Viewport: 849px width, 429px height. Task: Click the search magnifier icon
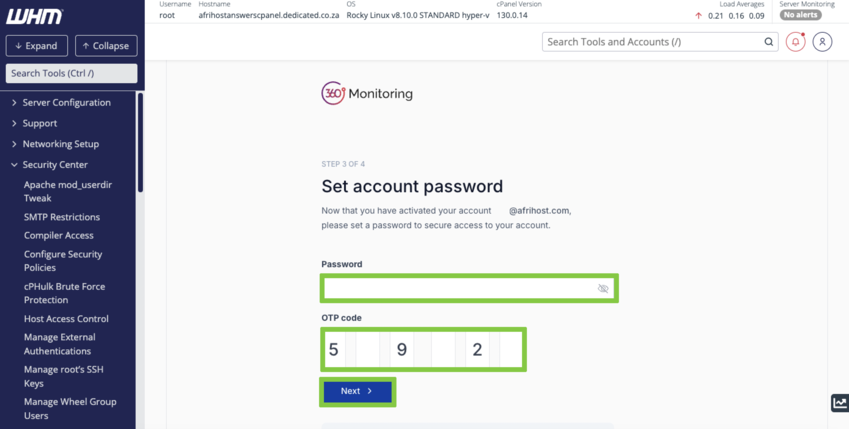768,42
